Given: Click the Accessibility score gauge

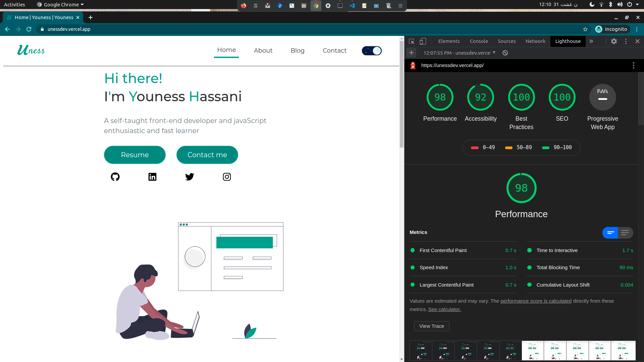Looking at the screenshot, I should (480, 97).
